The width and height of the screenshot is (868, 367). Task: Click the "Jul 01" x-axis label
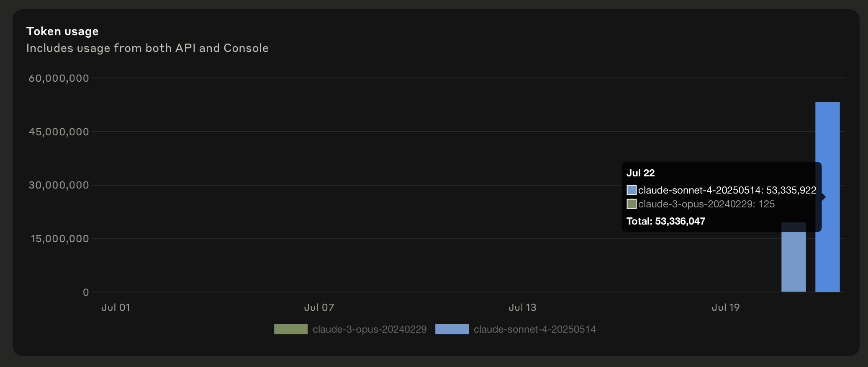(x=116, y=308)
